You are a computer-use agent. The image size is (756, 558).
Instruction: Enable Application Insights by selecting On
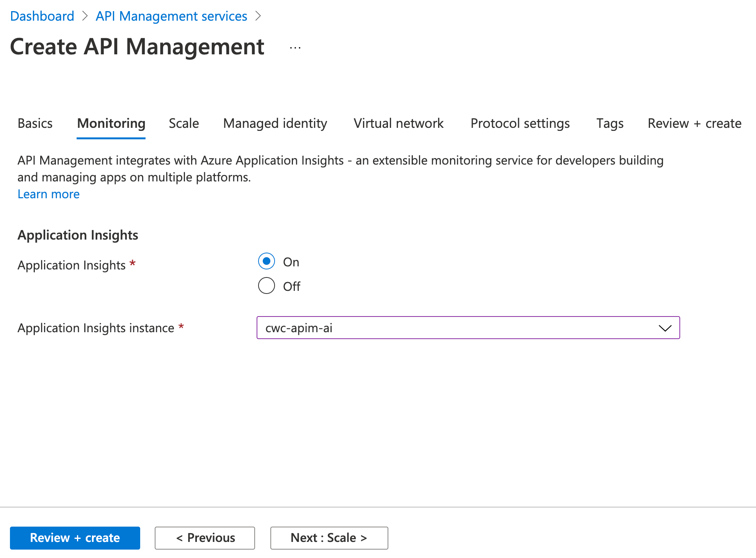(x=267, y=262)
